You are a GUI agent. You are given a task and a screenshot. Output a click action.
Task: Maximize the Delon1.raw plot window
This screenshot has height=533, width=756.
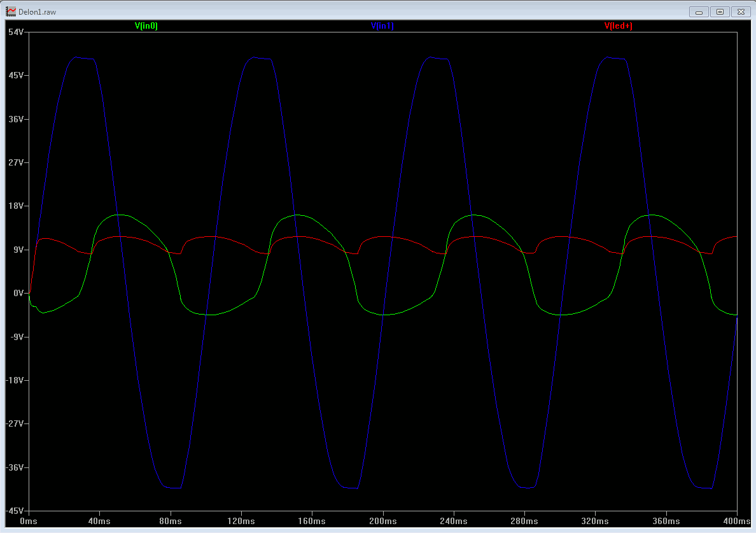[x=720, y=11]
